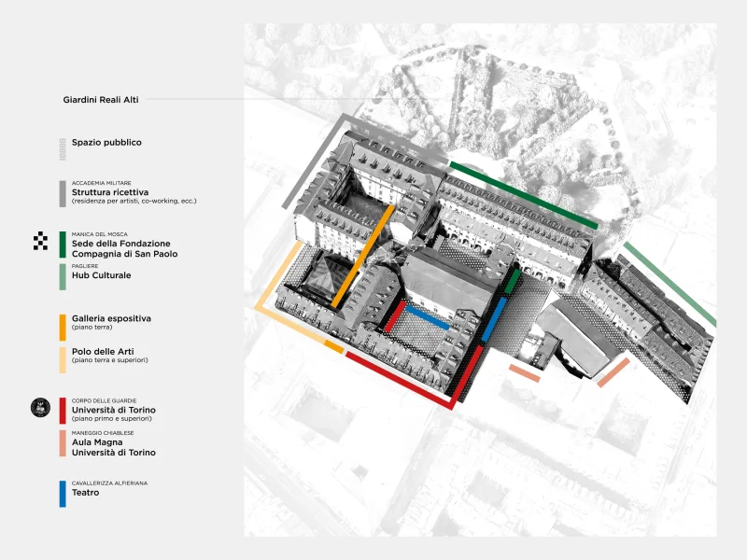Screen dimensions: 747x560
Task: Click the blue bar inside the map courtyard
Action: (x=427, y=317)
